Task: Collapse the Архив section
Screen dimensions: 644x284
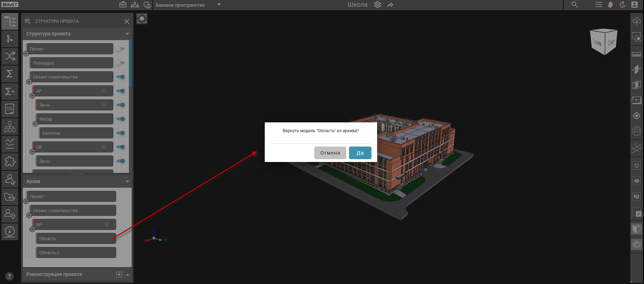Action: (127, 182)
